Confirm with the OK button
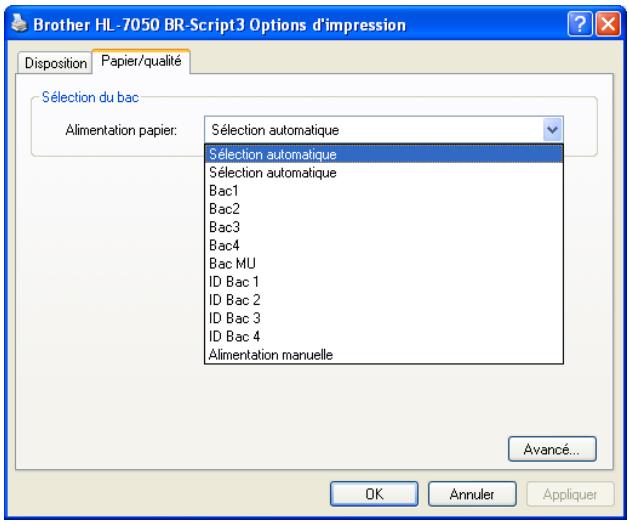Image resolution: width=629 pixels, height=524 pixels. click(374, 494)
